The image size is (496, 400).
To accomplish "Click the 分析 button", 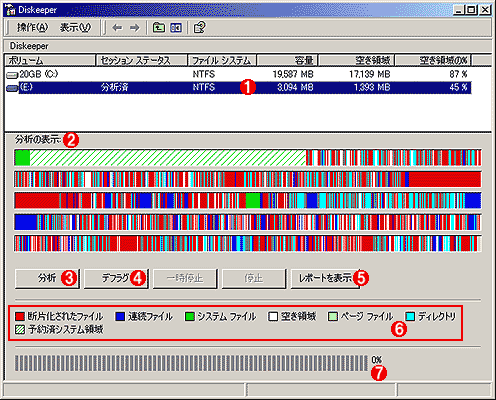I will (x=47, y=279).
